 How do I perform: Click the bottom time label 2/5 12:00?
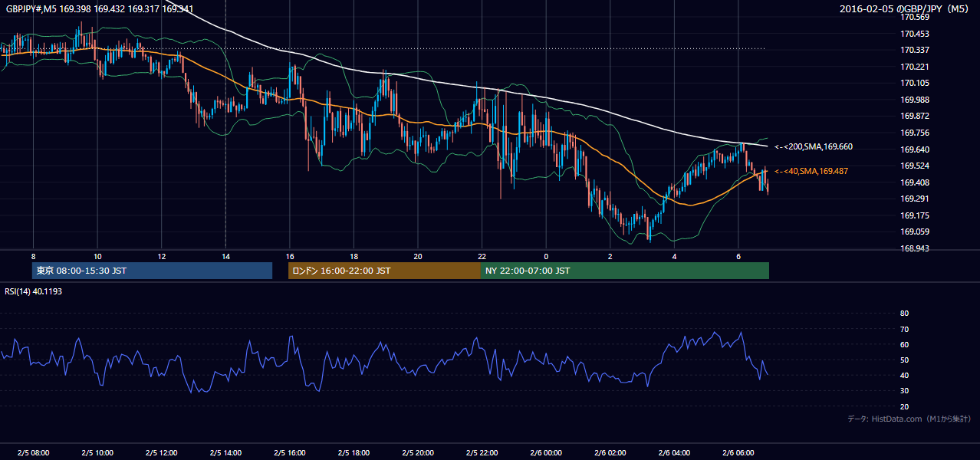point(161,453)
